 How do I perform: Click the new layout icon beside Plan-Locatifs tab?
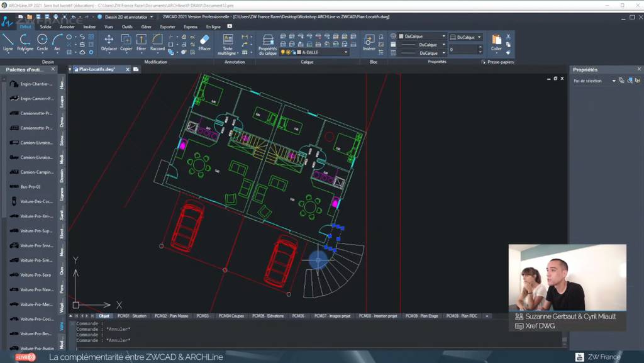coord(136,69)
